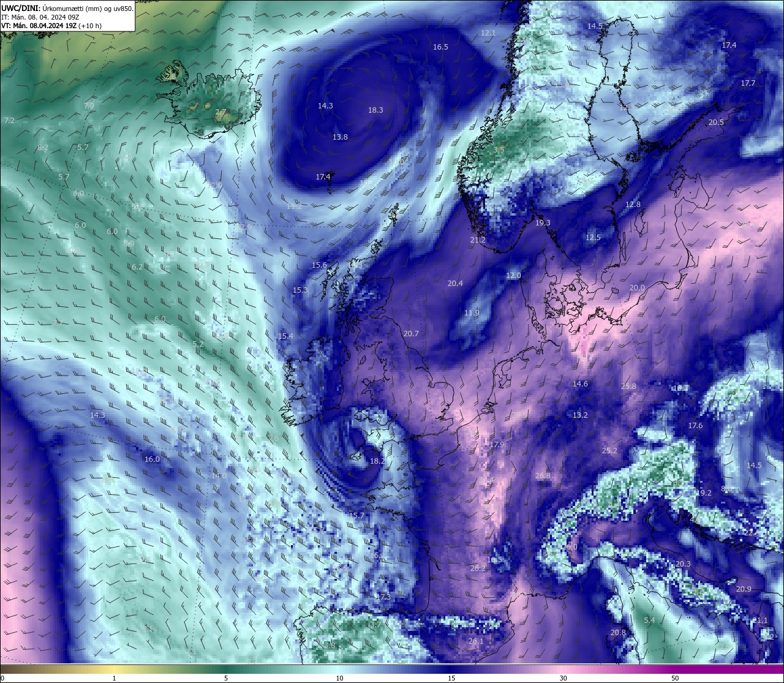Click the 12.5 value on the map
This screenshot has height=683, width=784.
(x=593, y=238)
